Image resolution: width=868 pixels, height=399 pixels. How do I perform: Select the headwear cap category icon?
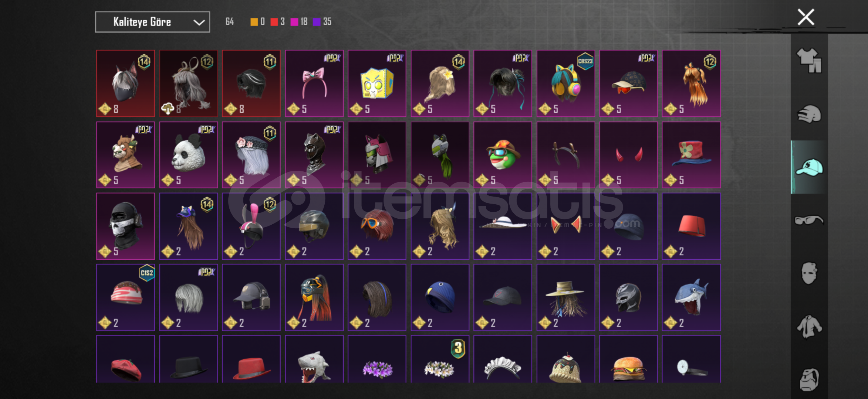[x=809, y=167]
